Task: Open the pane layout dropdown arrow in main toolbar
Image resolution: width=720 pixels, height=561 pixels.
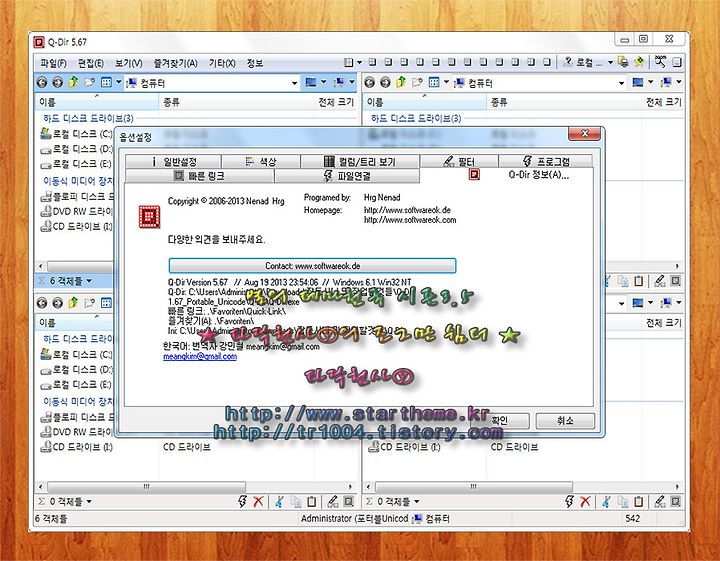Action: (x=359, y=62)
